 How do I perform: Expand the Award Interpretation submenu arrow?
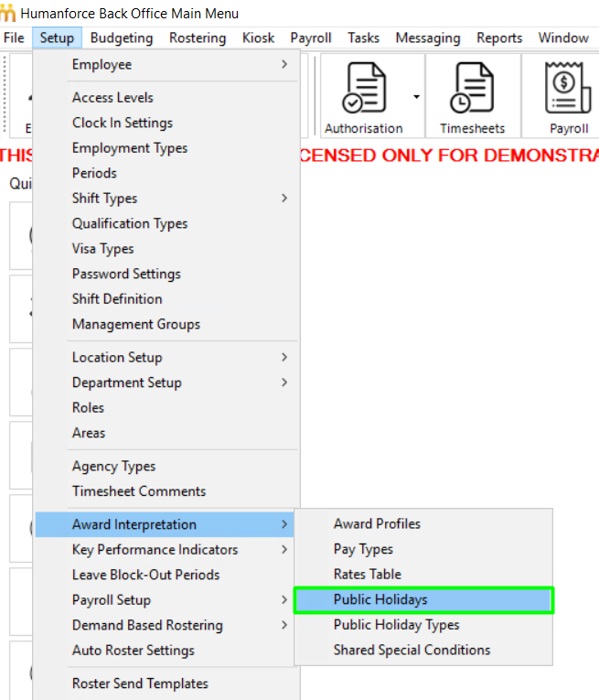click(284, 524)
